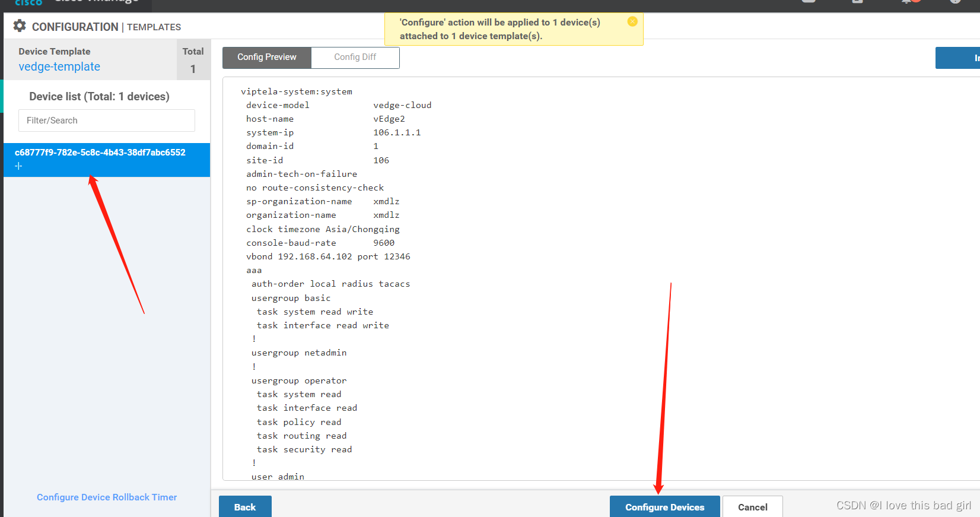The height and width of the screenshot is (517, 980).
Task: Switch to the Config Diff tab
Action: click(355, 57)
